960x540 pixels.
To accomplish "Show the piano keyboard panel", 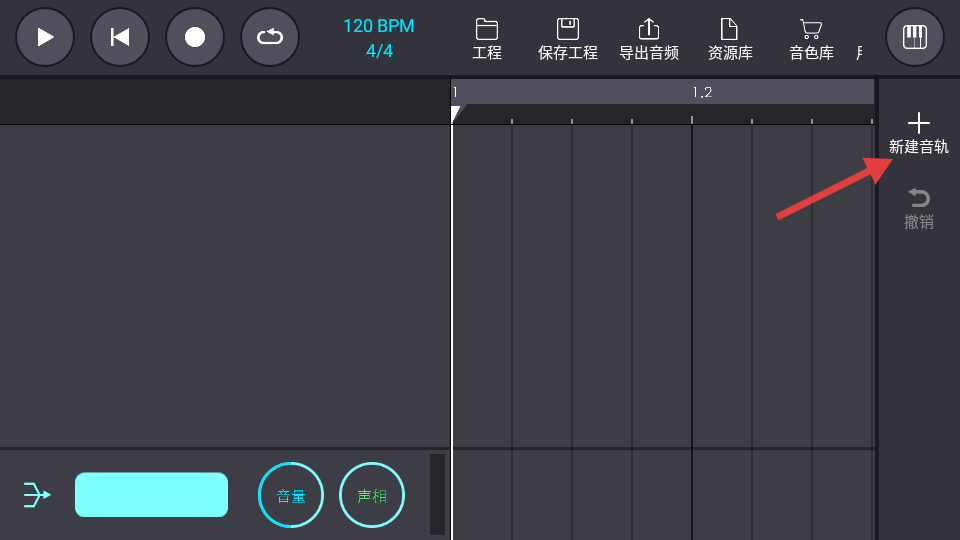I will 914,37.
